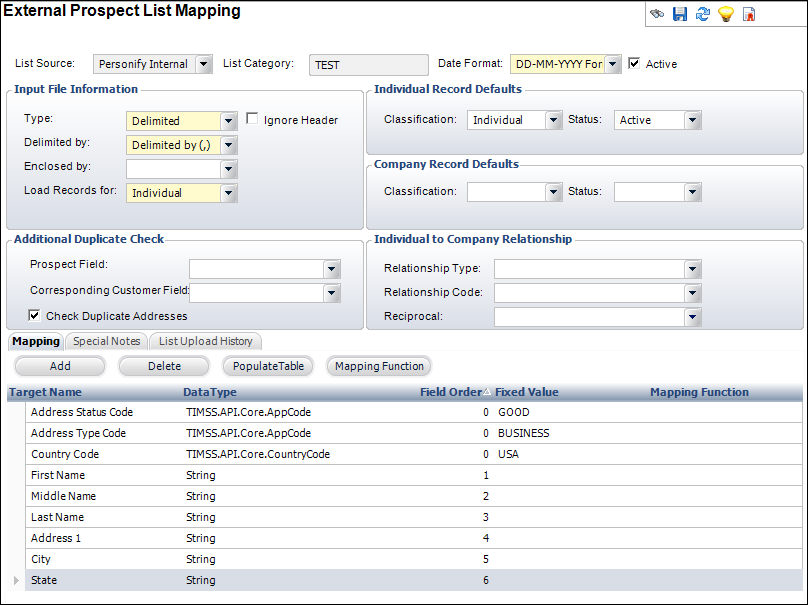Open the List Source dropdown
Image resolution: width=808 pixels, height=605 pixels.
click(x=203, y=64)
